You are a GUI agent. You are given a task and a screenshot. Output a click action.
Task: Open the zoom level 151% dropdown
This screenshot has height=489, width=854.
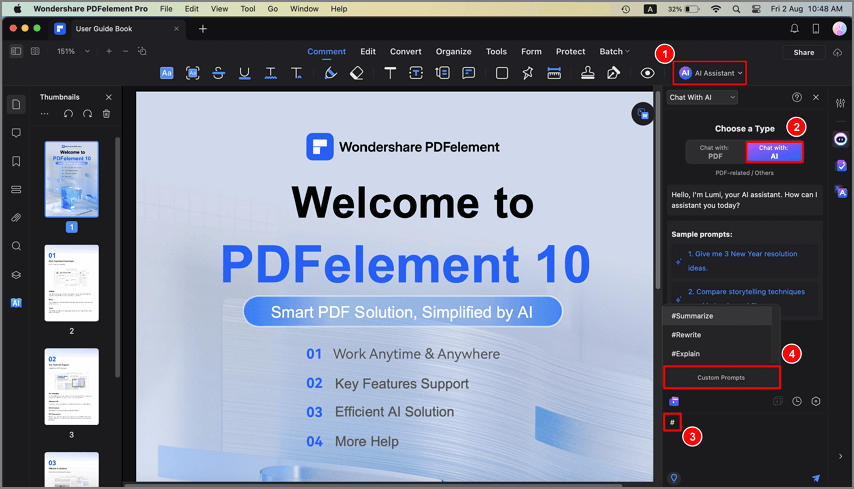[73, 51]
